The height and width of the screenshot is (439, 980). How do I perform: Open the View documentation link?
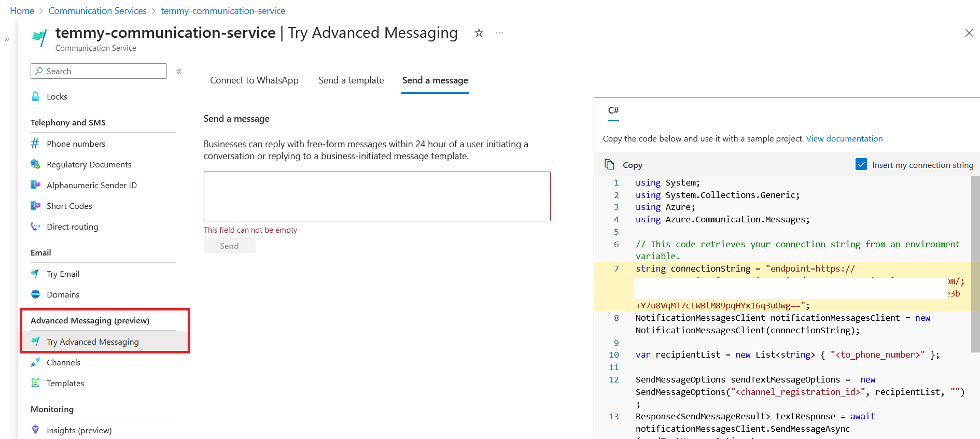[x=844, y=138]
